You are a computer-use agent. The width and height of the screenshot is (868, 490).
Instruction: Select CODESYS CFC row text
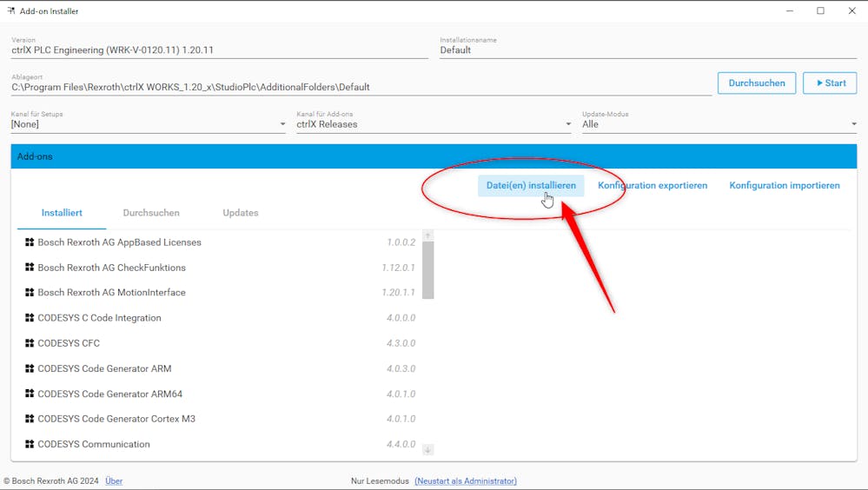(x=69, y=342)
